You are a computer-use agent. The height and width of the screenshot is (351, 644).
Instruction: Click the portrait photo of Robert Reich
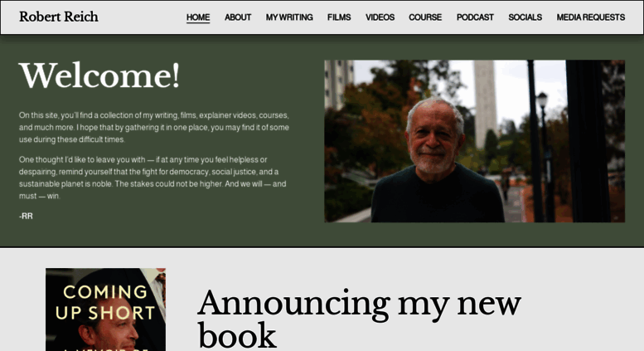pyautogui.click(x=474, y=141)
